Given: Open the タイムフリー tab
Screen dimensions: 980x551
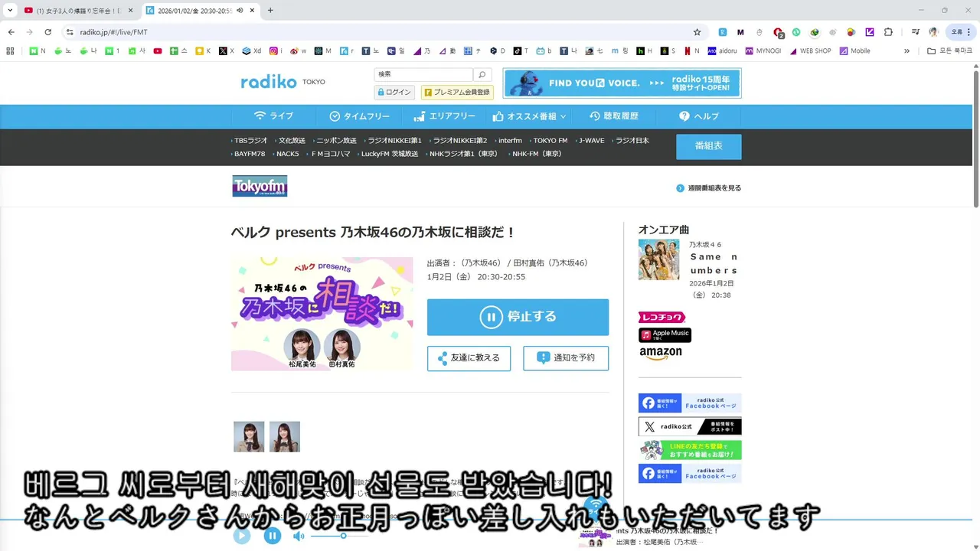Looking at the screenshot, I should click(360, 116).
